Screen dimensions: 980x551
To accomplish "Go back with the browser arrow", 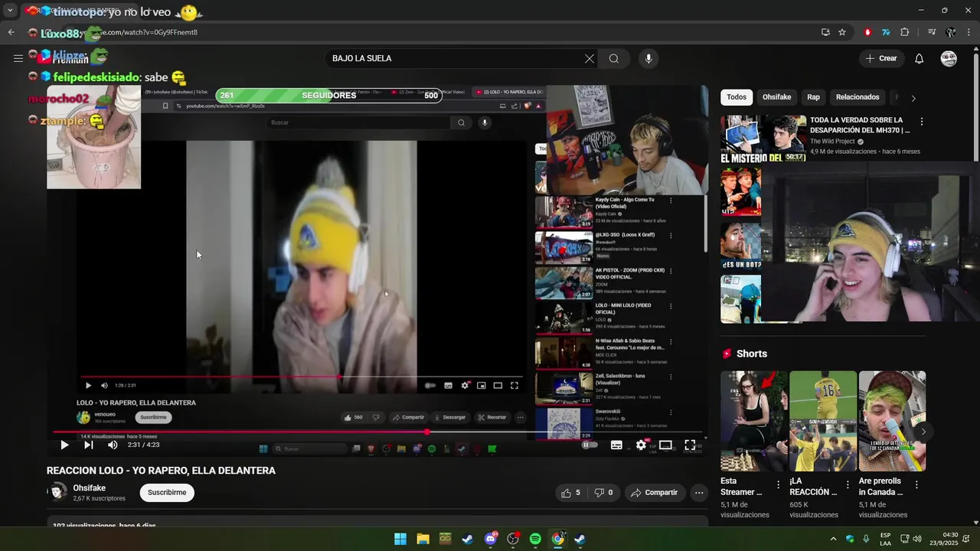I will pyautogui.click(x=11, y=32).
